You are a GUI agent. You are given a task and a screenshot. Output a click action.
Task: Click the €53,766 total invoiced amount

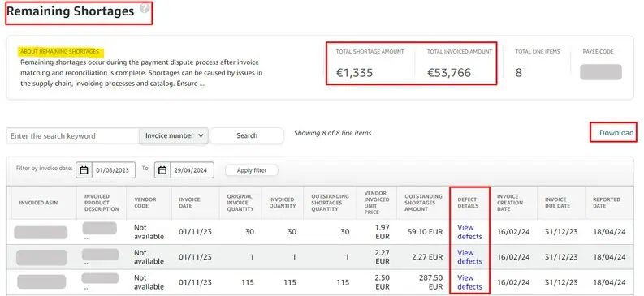pyautogui.click(x=449, y=73)
